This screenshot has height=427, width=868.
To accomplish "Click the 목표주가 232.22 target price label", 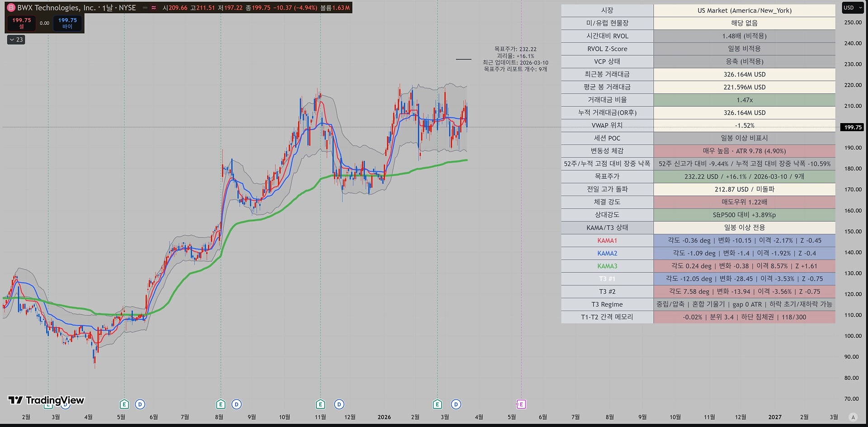I will point(515,49).
